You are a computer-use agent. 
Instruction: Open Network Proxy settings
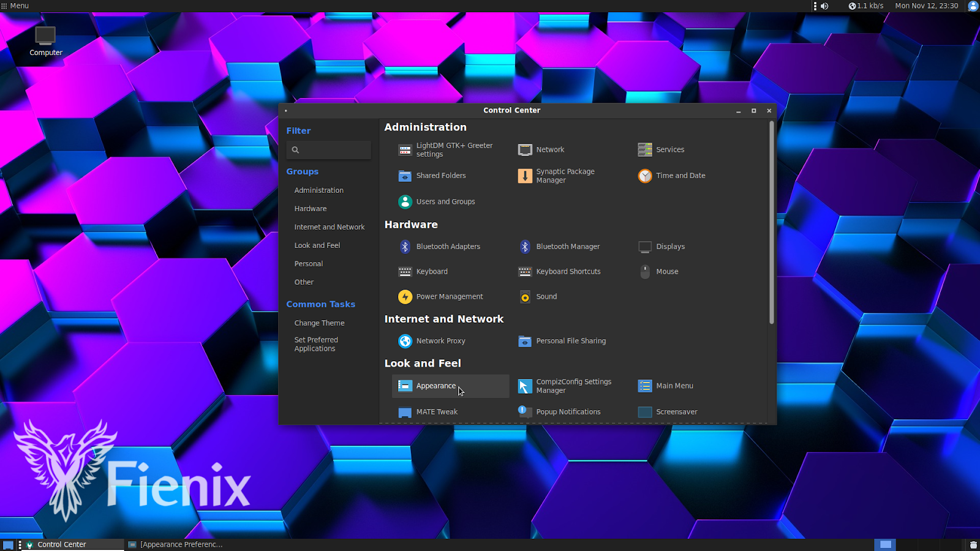point(440,341)
